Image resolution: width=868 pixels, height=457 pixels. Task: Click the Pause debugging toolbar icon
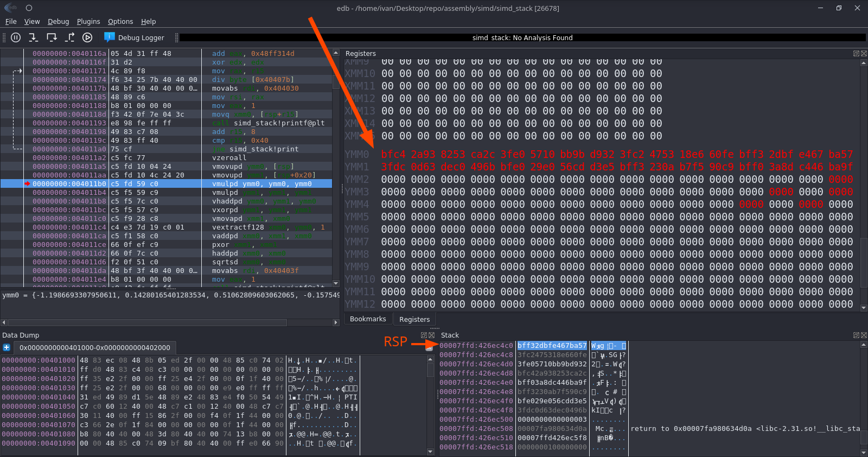point(16,37)
